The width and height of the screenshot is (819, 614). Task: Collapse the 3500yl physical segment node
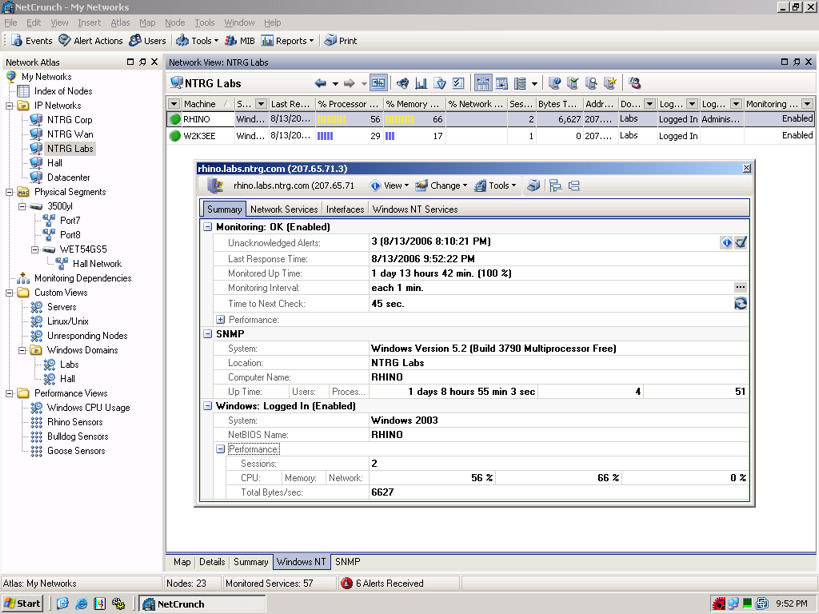coord(24,206)
